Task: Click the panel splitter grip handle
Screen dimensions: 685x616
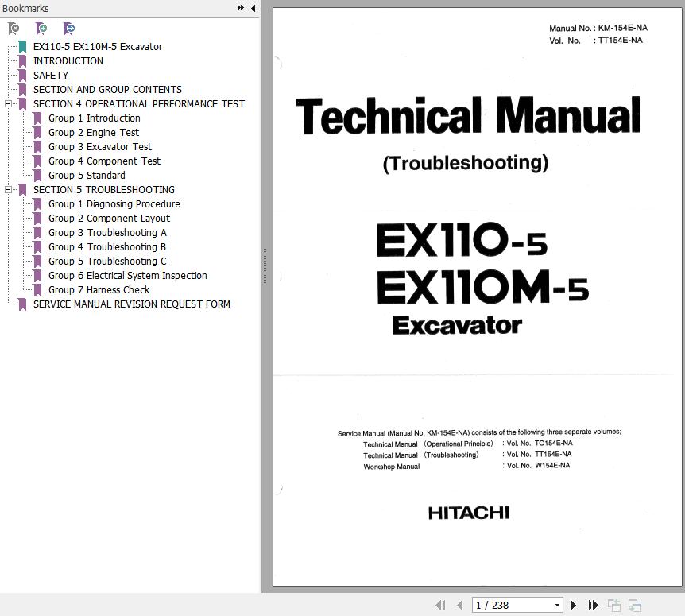Action: pos(265,265)
